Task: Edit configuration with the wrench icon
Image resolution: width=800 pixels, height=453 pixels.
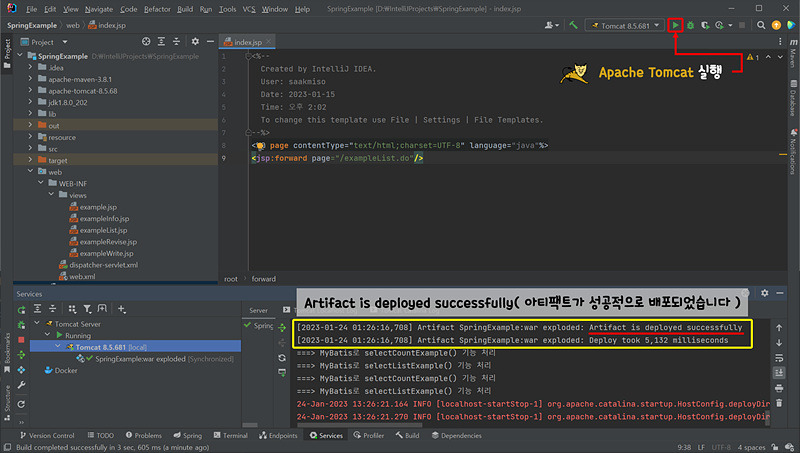Action: tap(21, 385)
